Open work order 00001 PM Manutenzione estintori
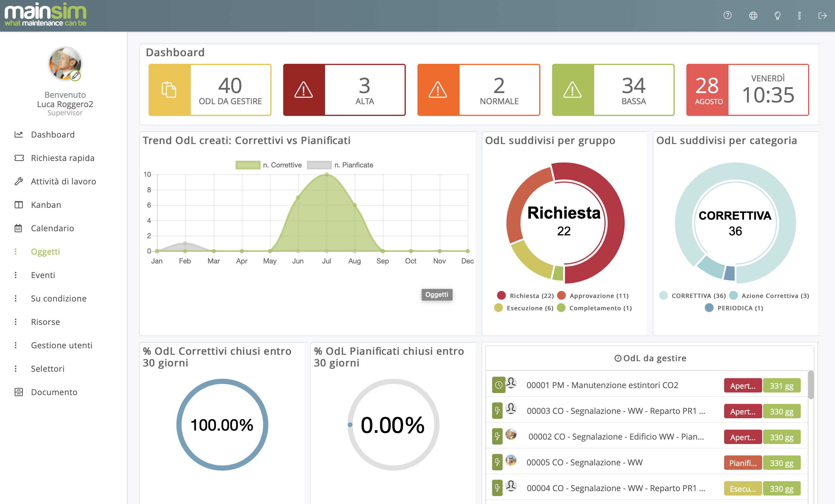 602,385
